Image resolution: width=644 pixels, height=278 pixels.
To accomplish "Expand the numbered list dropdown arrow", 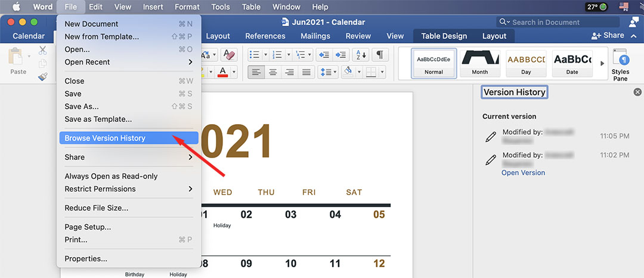I will pyautogui.click(x=289, y=55).
